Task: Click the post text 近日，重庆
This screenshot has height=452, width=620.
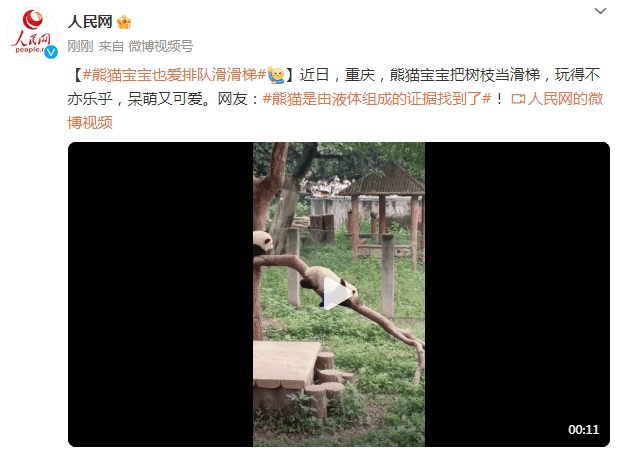Action: (x=337, y=75)
